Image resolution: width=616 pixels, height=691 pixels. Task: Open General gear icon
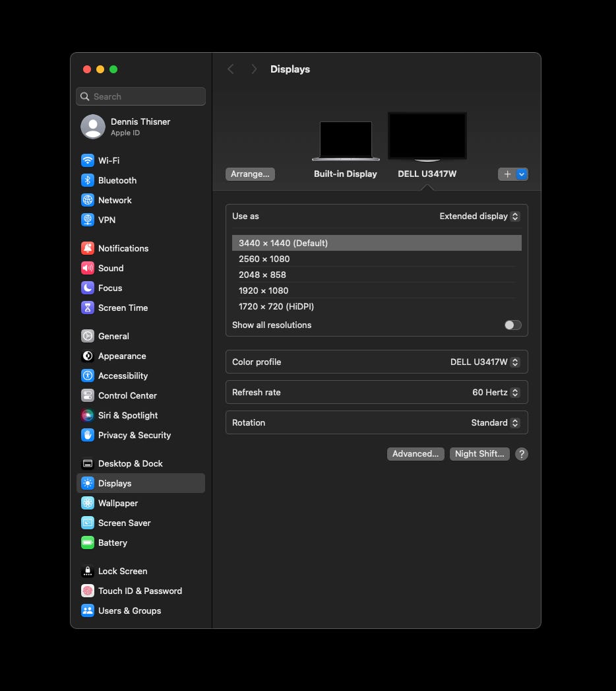point(88,336)
